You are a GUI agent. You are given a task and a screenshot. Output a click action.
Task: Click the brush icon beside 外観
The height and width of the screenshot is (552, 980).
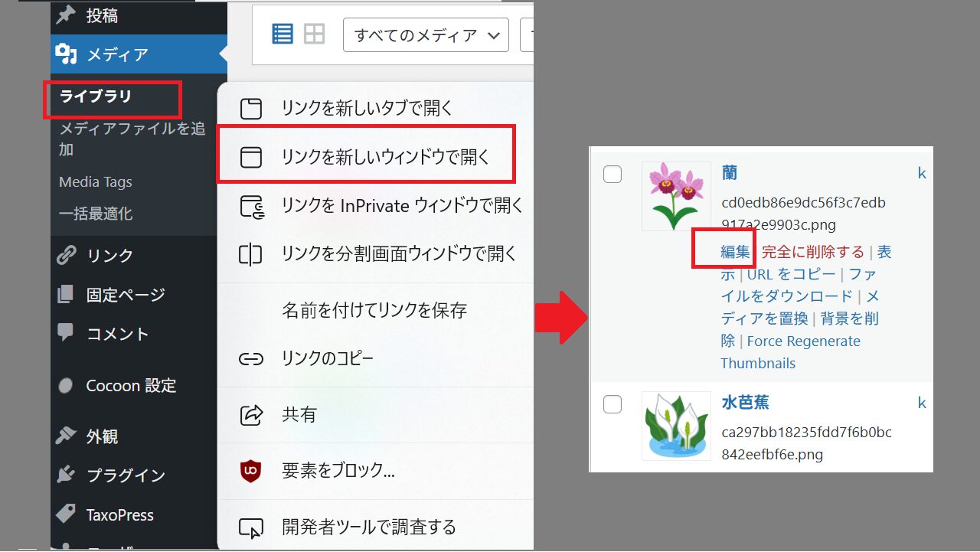[67, 436]
